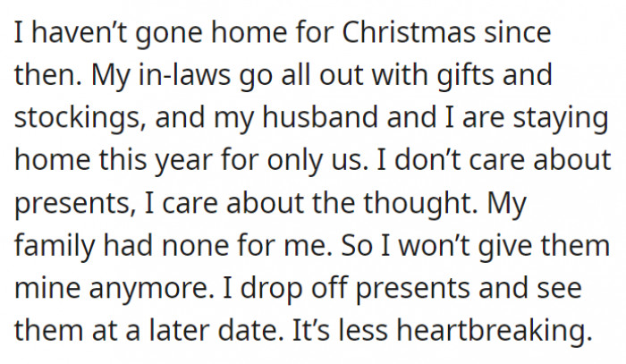This screenshot has width=626, height=364.
Task: Click the word "year" in the fourth line
Action: [183, 161]
